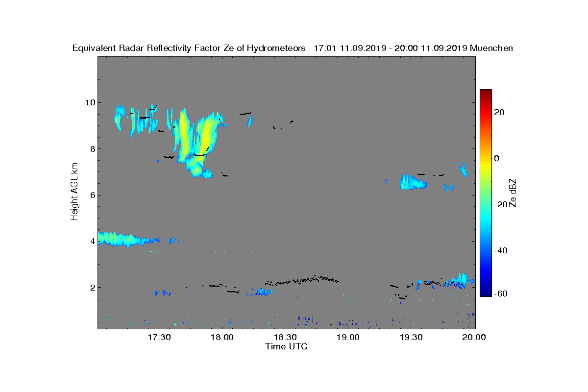Click the colorbar value 0
The height and width of the screenshot is (392, 588).
(x=497, y=158)
